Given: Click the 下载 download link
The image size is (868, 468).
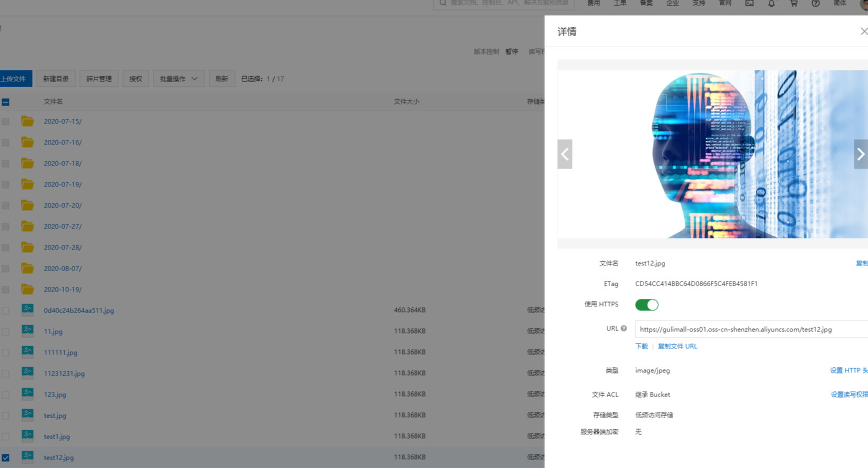Looking at the screenshot, I should pyautogui.click(x=641, y=346).
